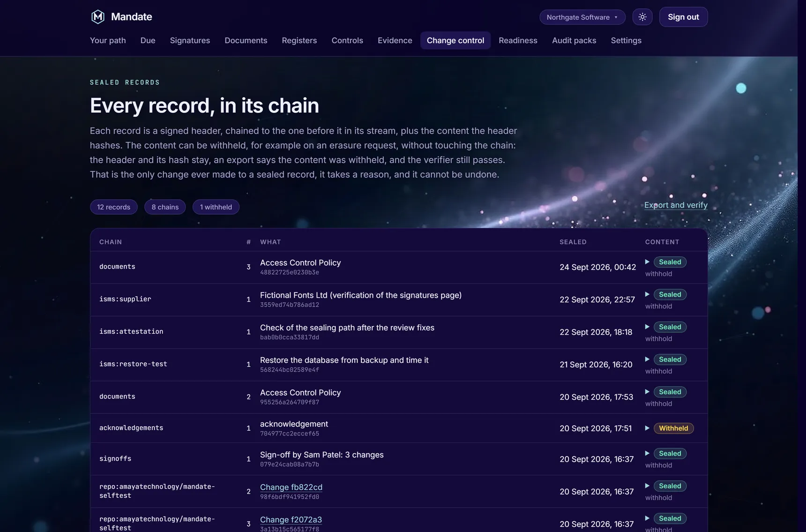Expand the Change fb822cd record triangle
Viewport: 806px width, 532px height.
647,486
